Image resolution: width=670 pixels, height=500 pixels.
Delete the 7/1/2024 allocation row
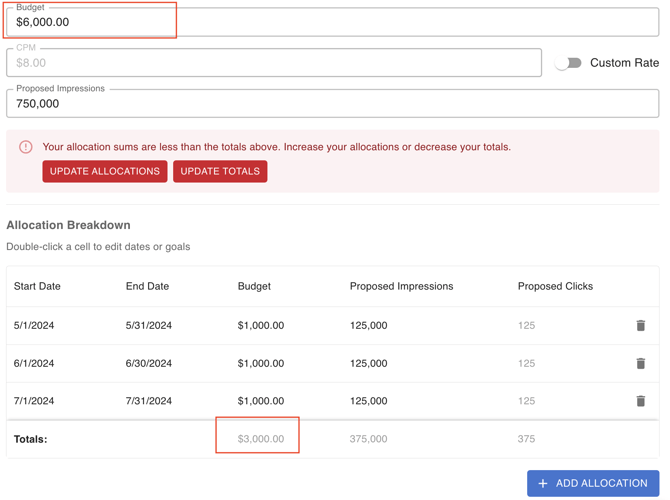640,401
